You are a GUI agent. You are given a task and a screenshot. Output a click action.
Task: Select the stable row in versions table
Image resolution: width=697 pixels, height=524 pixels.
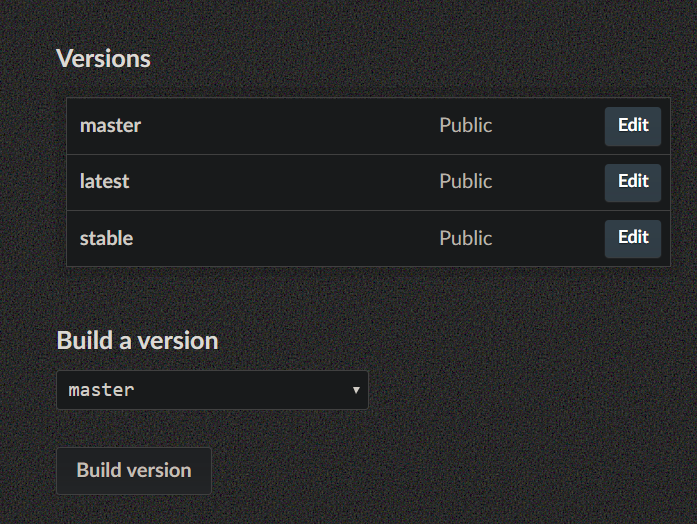369,239
